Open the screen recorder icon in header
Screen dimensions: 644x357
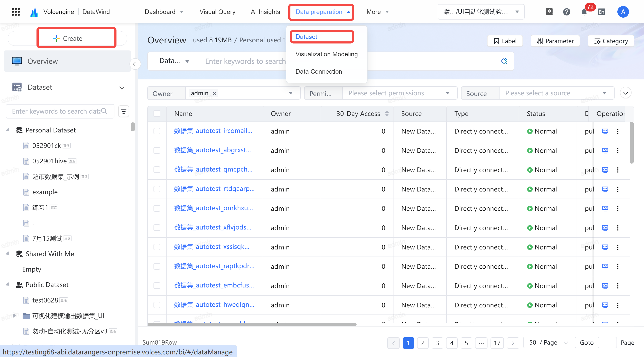549,12
